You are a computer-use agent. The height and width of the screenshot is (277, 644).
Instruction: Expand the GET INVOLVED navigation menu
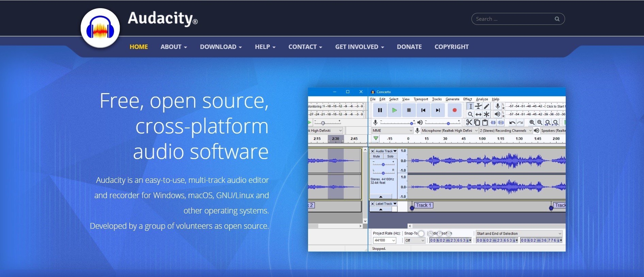tap(359, 47)
